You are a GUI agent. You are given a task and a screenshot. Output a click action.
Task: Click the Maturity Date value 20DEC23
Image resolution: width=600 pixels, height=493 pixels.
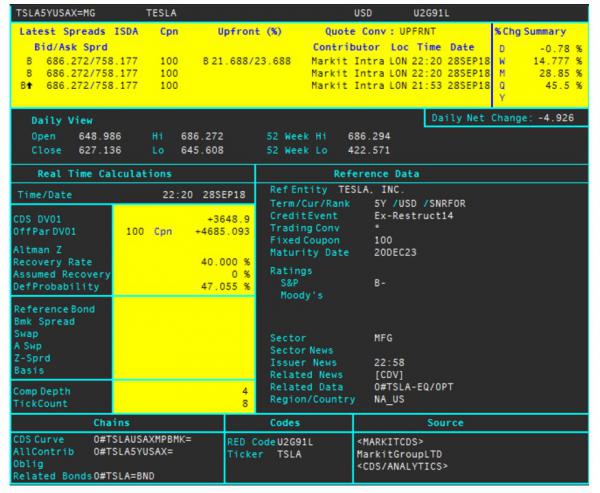pyautogui.click(x=395, y=252)
